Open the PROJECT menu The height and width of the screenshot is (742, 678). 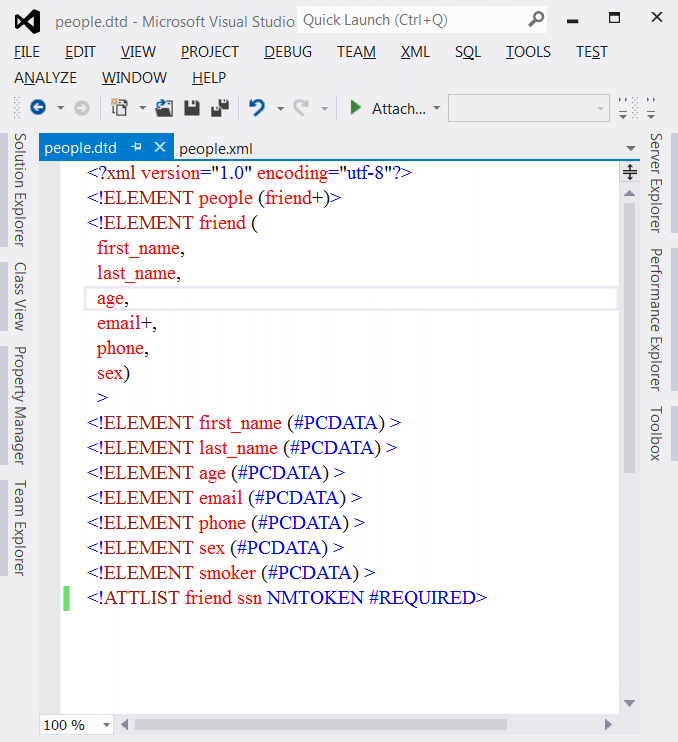coord(210,52)
